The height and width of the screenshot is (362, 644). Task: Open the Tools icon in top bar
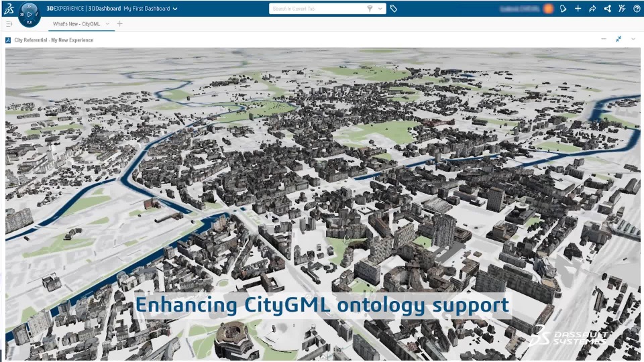click(x=622, y=9)
